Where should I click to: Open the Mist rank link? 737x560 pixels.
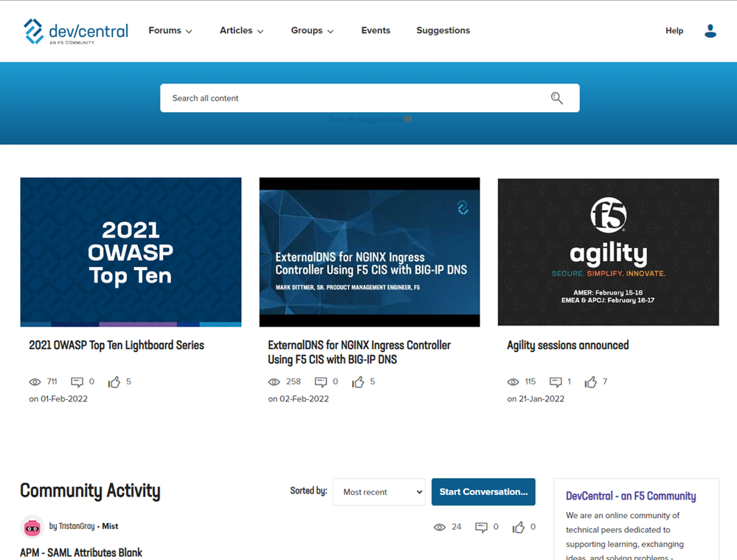click(x=110, y=526)
